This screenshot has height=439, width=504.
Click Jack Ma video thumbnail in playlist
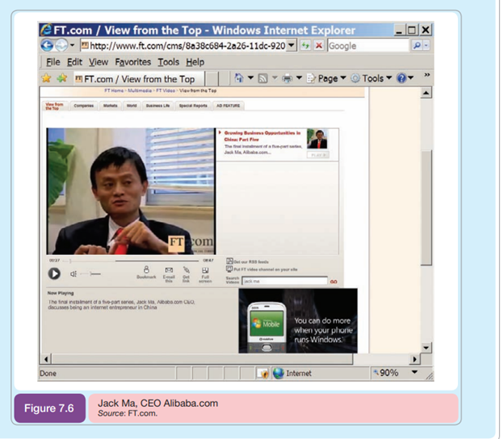point(317,139)
